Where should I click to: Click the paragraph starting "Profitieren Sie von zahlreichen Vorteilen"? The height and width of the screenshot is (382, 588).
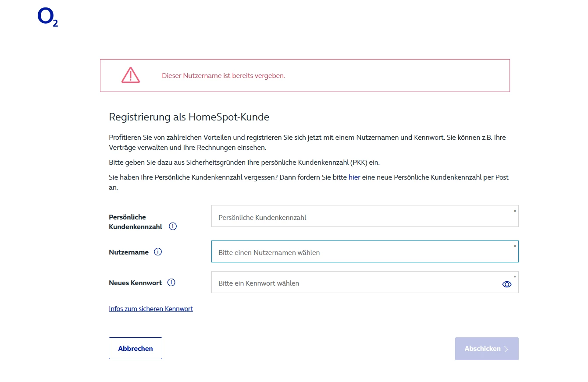point(307,142)
